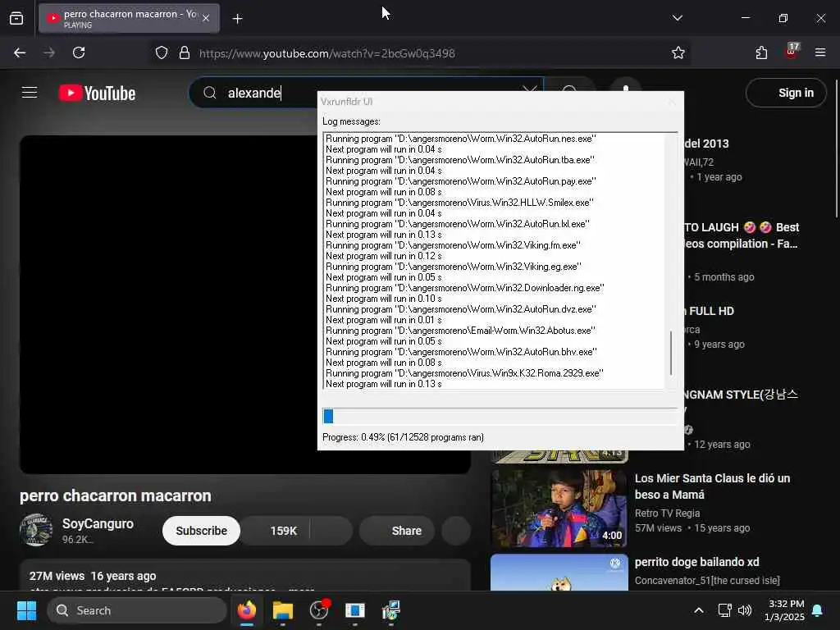Select the Virus.Win9x.K32.Roma.2929.exe log line

(x=464, y=373)
